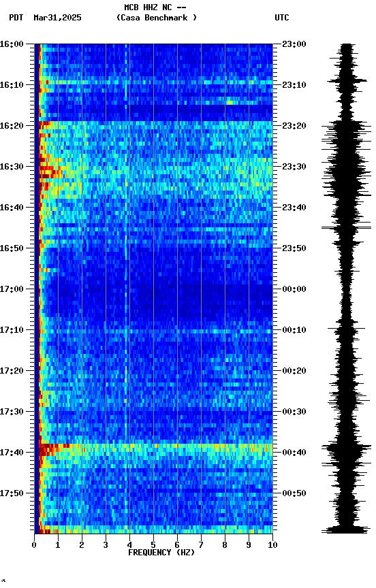The width and height of the screenshot is (376, 588).
Task: Select the Casa Benchmark station name
Action: coord(157,18)
